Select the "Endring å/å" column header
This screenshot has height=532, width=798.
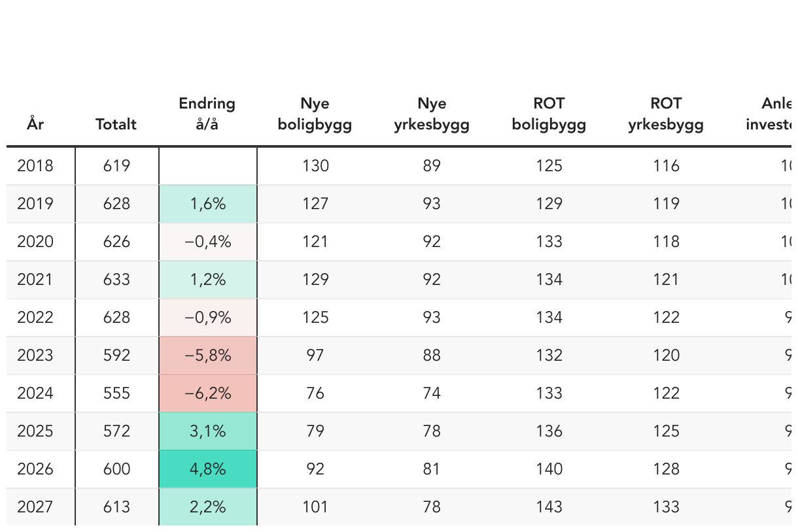(x=207, y=113)
